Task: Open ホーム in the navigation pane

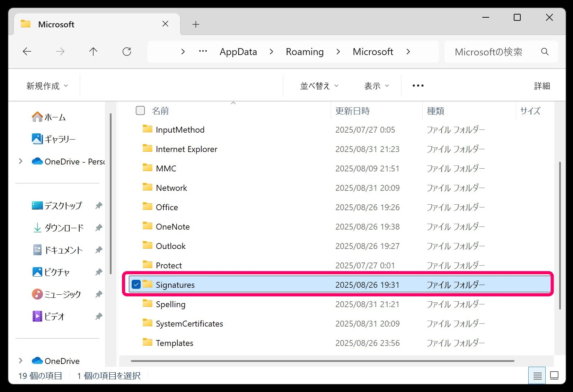Action: (49, 117)
